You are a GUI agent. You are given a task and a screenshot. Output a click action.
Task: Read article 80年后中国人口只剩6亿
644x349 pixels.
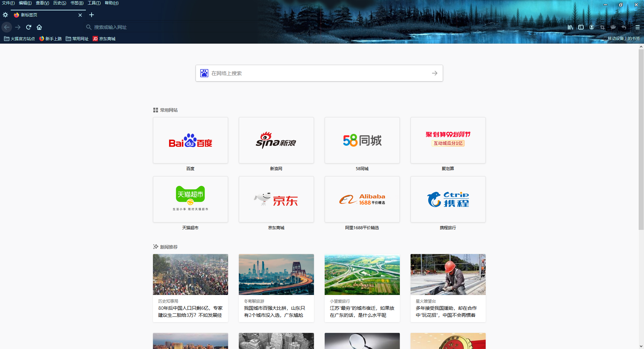[x=191, y=312]
